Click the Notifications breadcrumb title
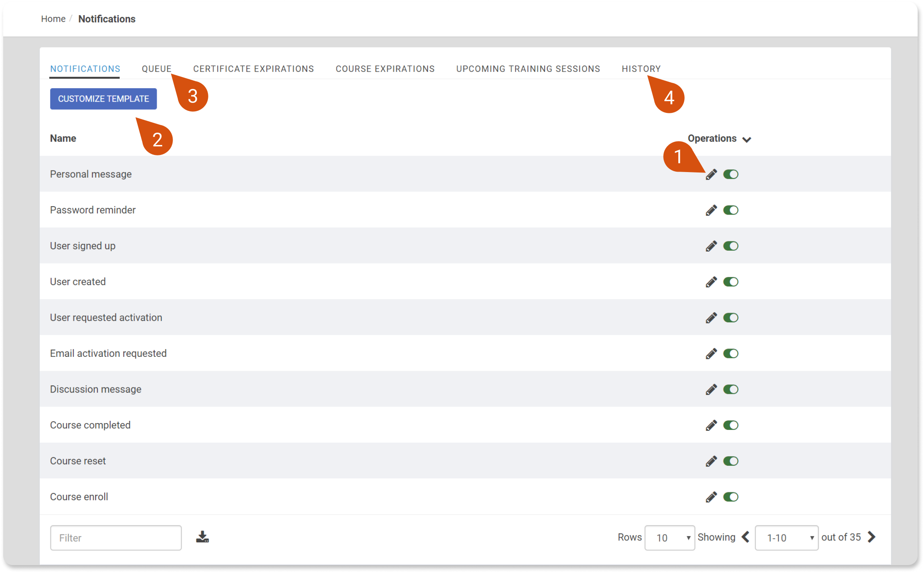 pos(107,19)
